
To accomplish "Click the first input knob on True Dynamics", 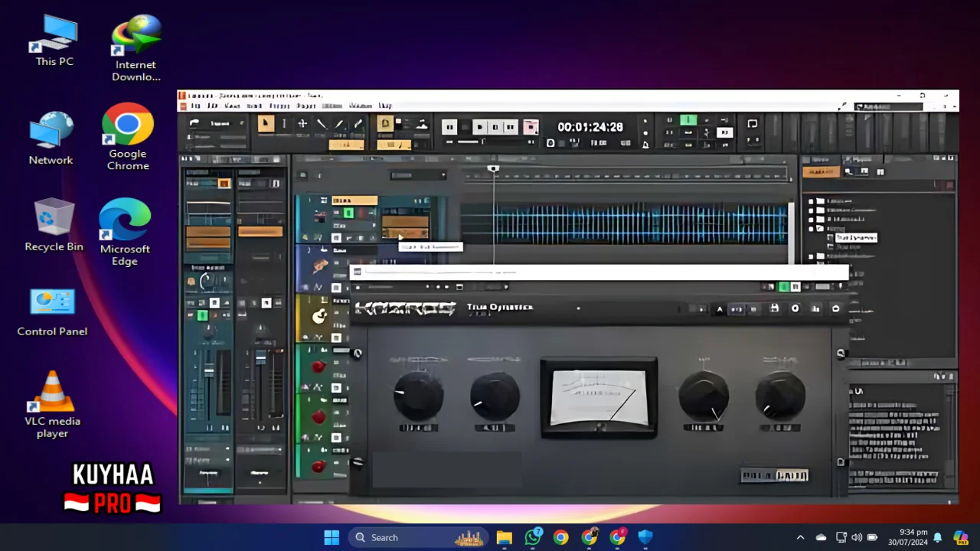I will (x=419, y=396).
